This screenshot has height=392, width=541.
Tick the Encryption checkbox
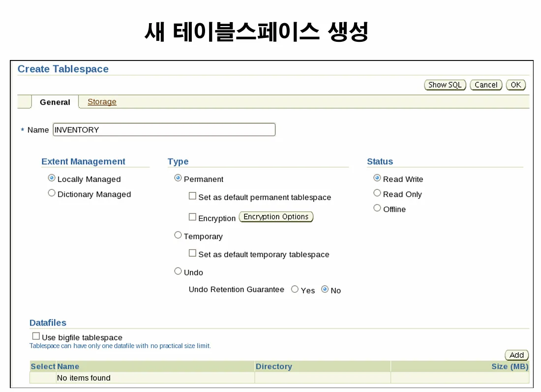pos(192,217)
